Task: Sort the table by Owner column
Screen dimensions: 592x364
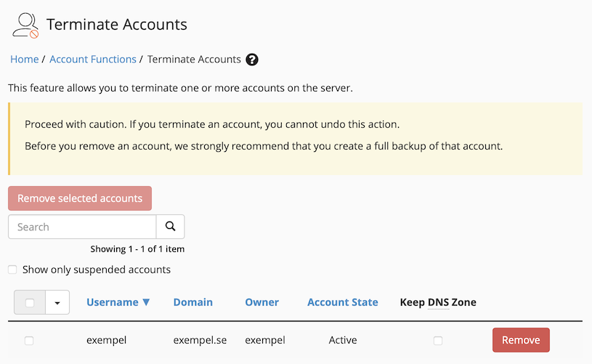Action: [x=261, y=302]
